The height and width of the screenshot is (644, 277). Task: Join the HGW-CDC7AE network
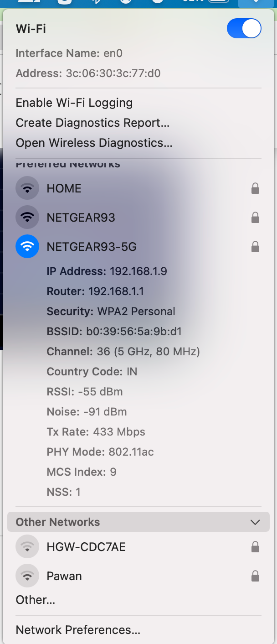point(138,547)
